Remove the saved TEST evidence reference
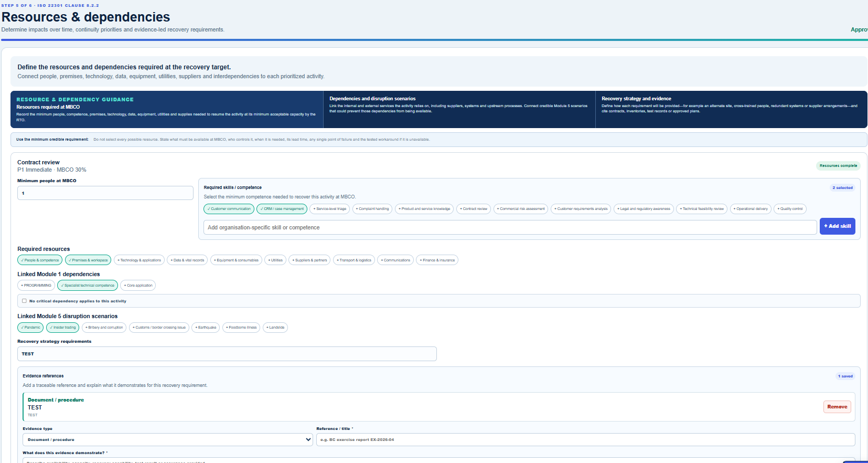The image size is (868, 463). (837, 407)
